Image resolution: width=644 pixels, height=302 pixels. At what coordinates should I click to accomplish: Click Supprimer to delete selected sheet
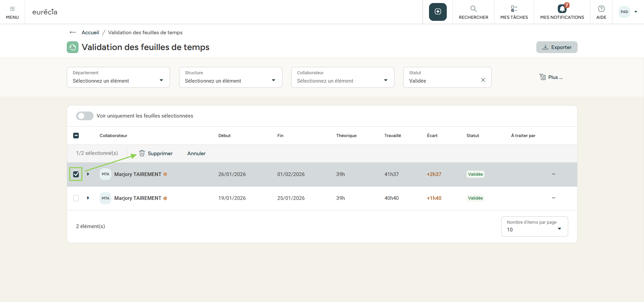pyautogui.click(x=156, y=154)
